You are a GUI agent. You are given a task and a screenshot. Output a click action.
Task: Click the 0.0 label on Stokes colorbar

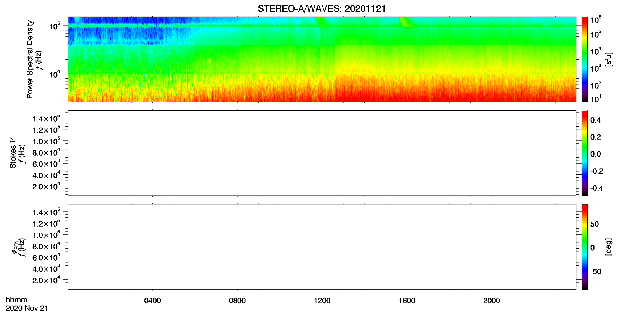(595, 154)
